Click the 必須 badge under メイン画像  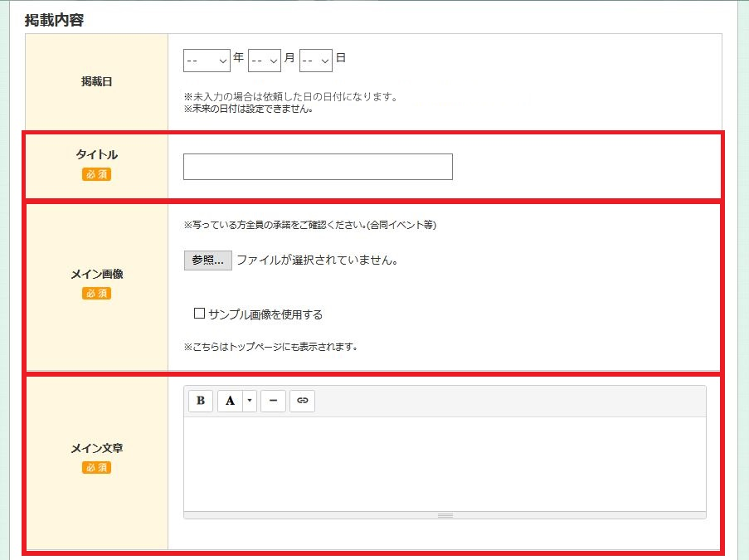tap(96, 294)
